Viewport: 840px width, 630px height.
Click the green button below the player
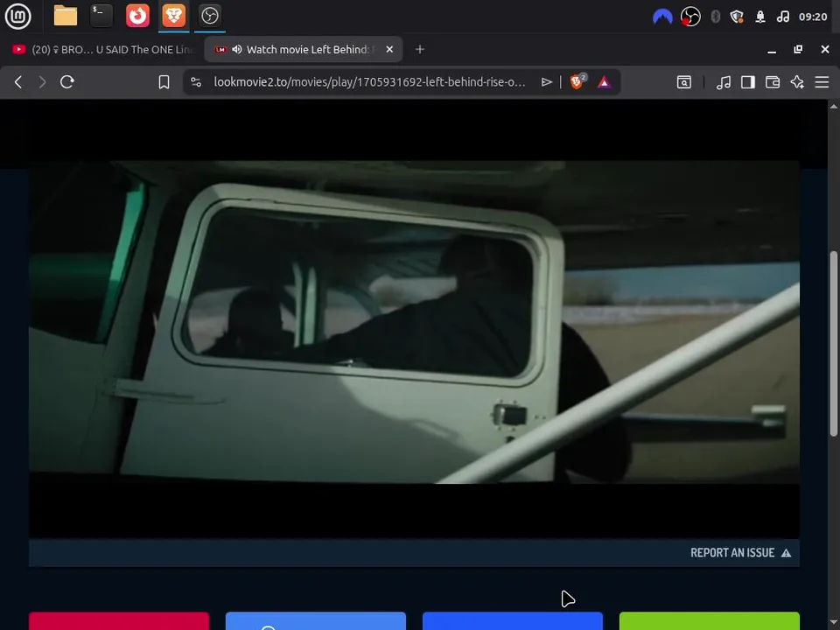pos(710,621)
